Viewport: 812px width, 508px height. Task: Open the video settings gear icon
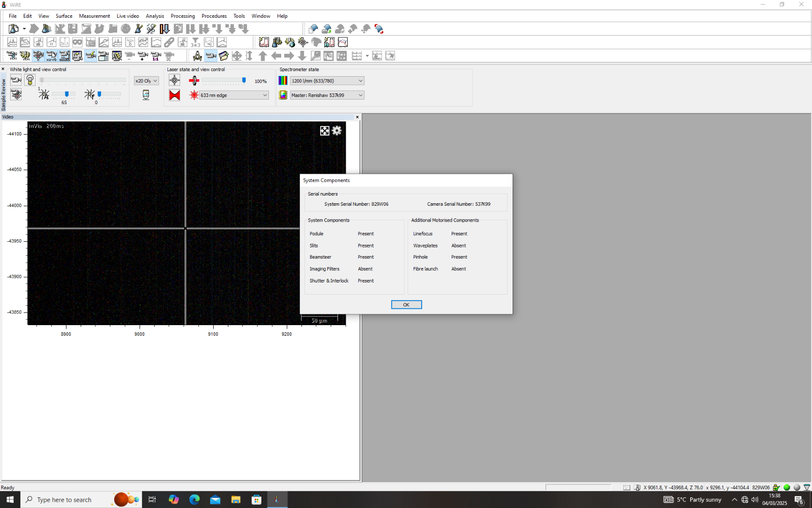pos(337,131)
